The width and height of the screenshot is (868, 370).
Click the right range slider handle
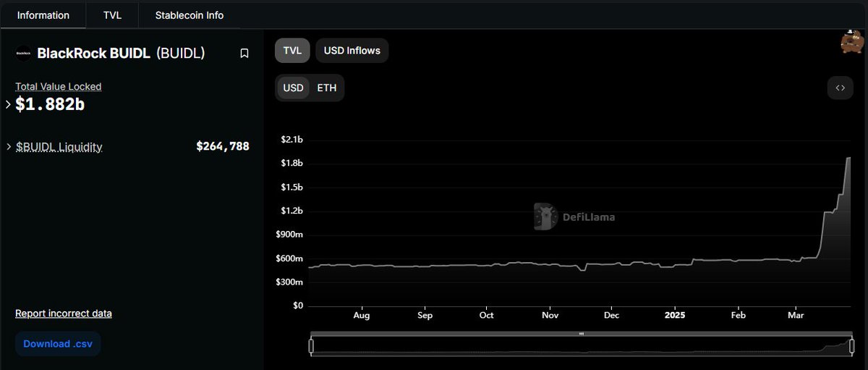pyautogui.click(x=851, y=346)
